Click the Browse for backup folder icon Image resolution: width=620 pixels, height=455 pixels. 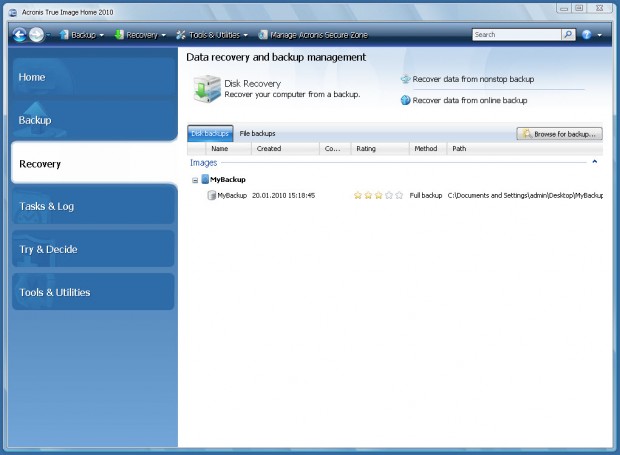pos(526,134)
